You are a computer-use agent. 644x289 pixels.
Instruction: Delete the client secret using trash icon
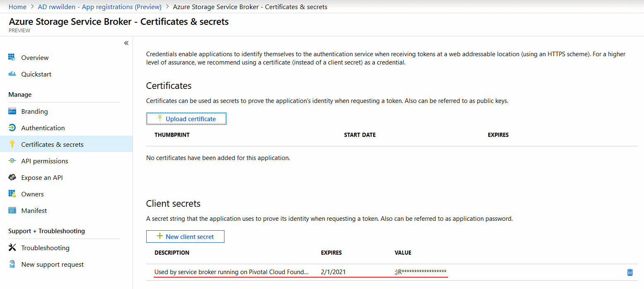[x=630, y=272]
